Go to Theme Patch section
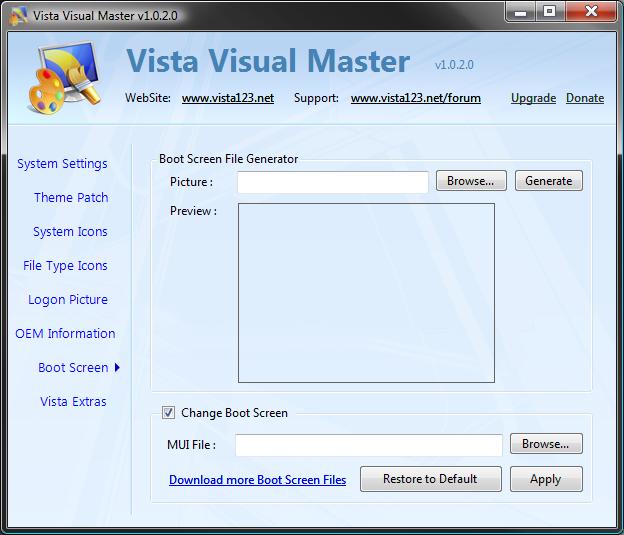This screenshot has width=624, height=535. click(x=71, y=197)
